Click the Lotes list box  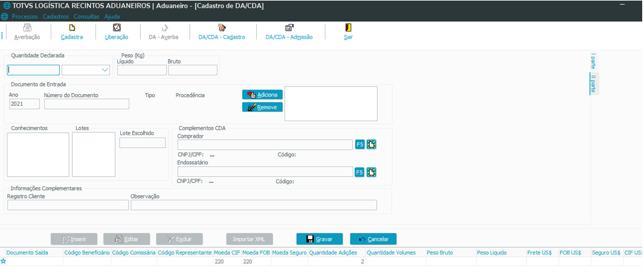pyautogui.click(x=94, y=155)
